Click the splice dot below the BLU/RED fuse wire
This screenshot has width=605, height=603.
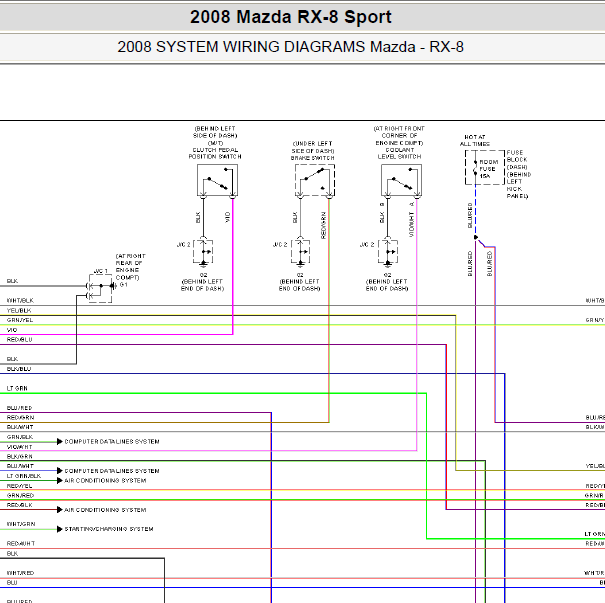[x=476, y=237]
